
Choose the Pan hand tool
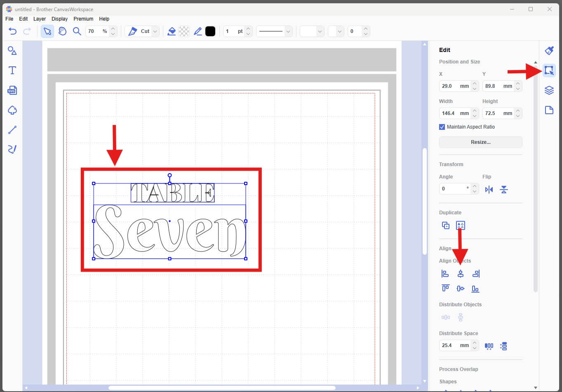[62, 31]
